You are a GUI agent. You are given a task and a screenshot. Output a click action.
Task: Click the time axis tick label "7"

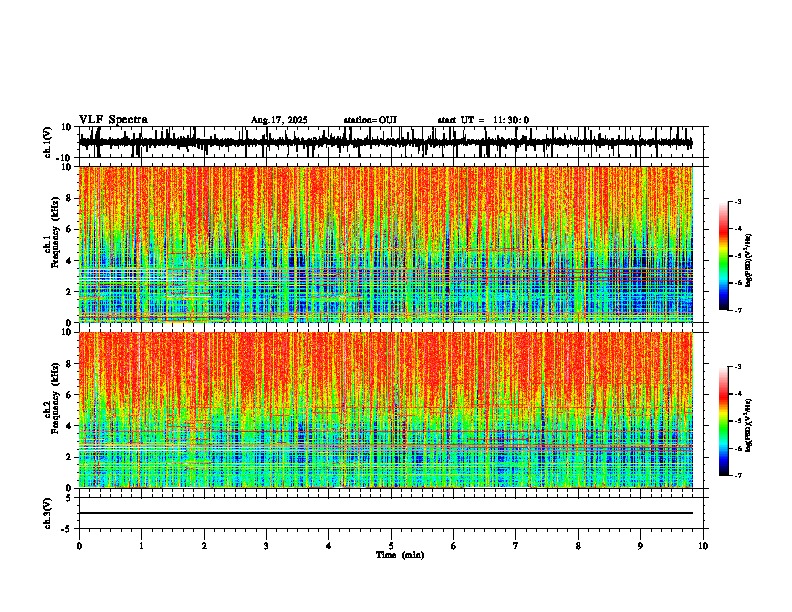coord(516,546)
